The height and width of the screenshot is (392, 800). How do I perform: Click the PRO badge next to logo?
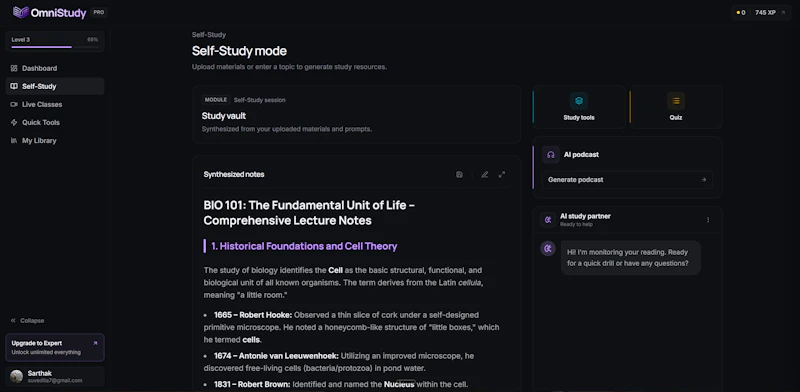[98, 12]
